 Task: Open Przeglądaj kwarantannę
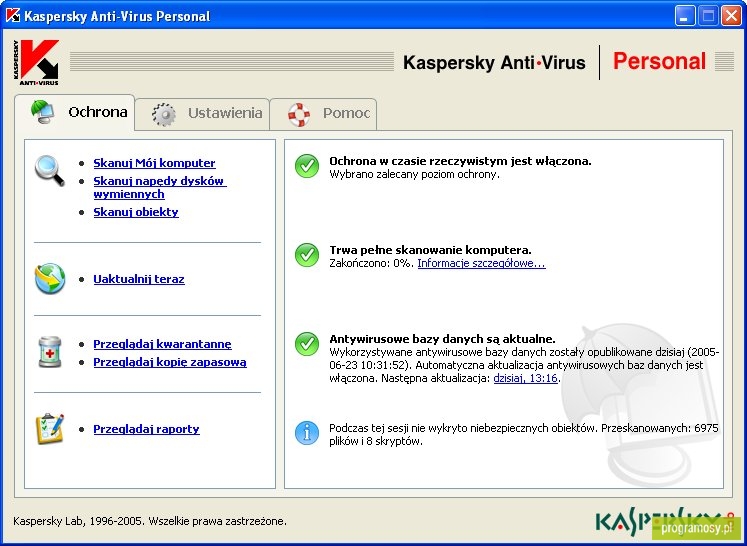click(x=162, y=344)
